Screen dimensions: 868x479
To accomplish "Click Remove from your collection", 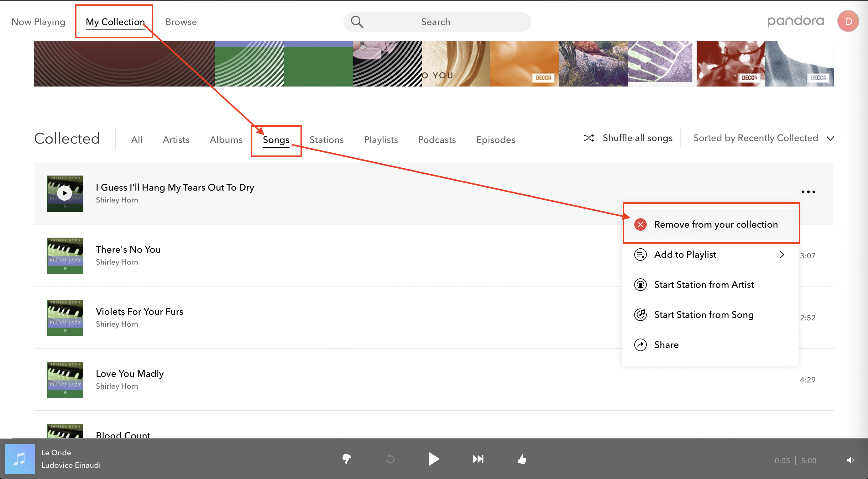I will pyautogui.click(x=716, y=224).
